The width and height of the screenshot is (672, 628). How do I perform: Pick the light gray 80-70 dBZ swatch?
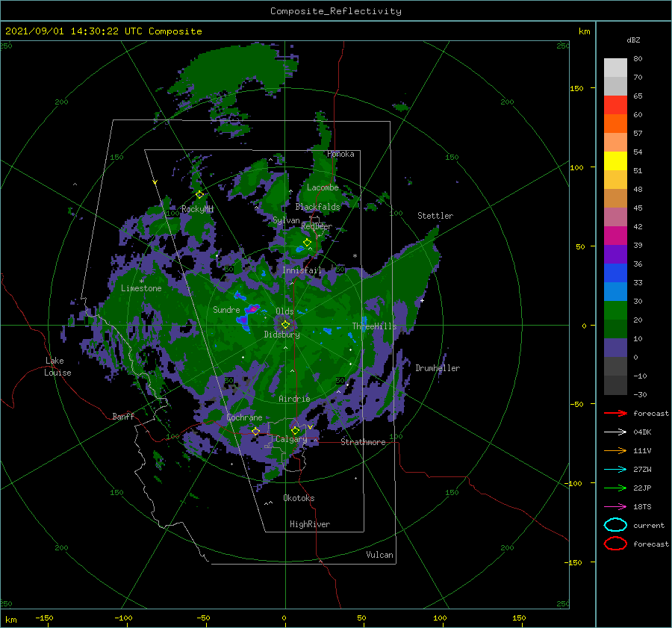click(615, 68)
